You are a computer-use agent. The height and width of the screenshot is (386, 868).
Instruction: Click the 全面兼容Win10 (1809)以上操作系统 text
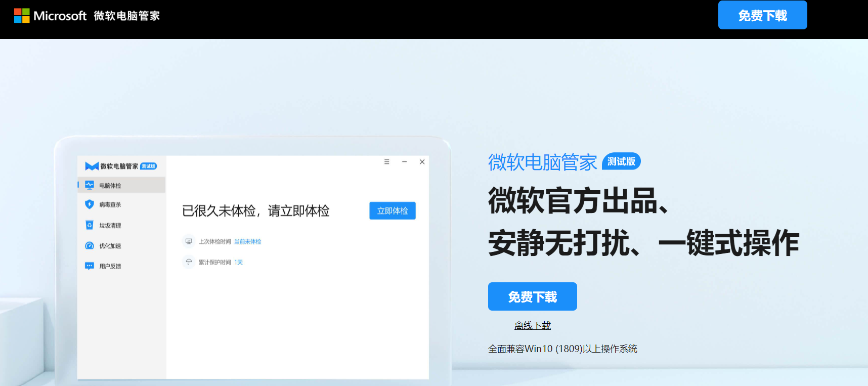(563, 349)
